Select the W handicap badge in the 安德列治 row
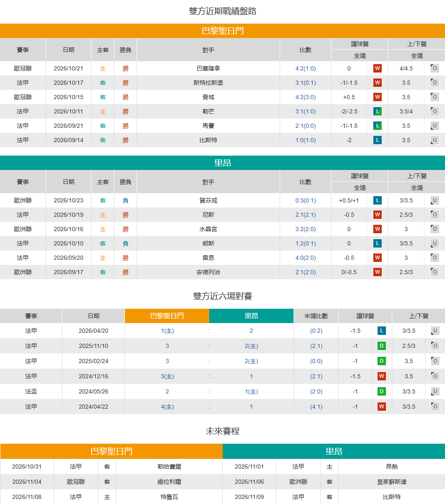Viewport: 445px width, 504px height. pyautogui.click(x=378, y=272)
